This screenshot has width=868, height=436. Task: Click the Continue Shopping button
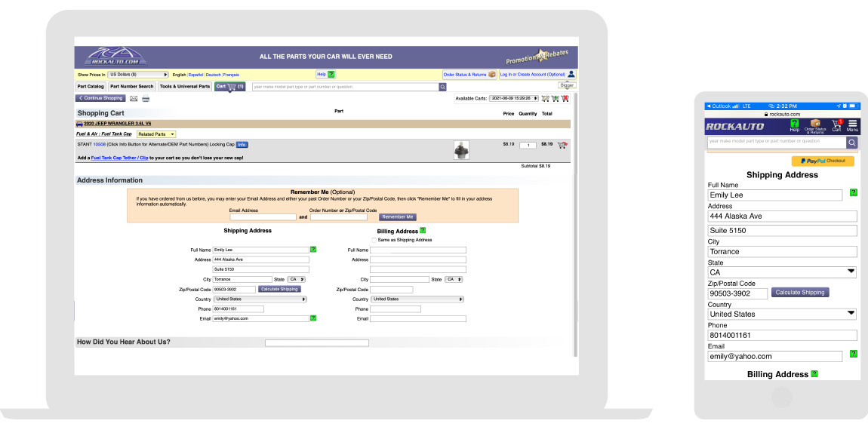click(x=100, y=98)
